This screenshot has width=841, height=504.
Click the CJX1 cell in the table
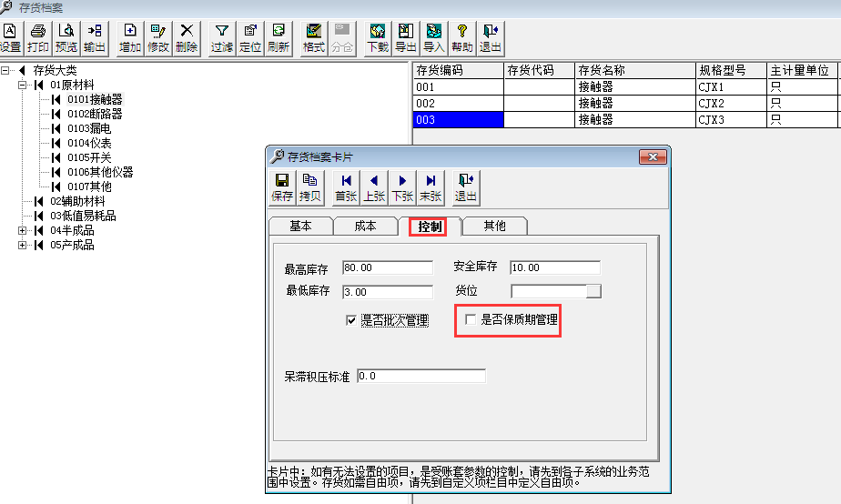[x=731, y=86]
